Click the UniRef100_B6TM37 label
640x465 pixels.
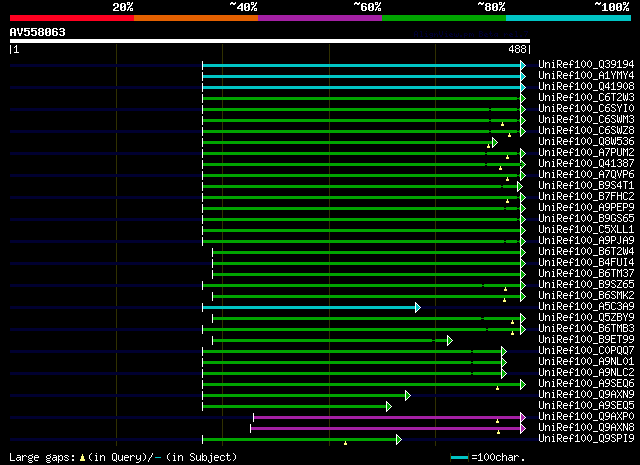[x=586, y=274]
